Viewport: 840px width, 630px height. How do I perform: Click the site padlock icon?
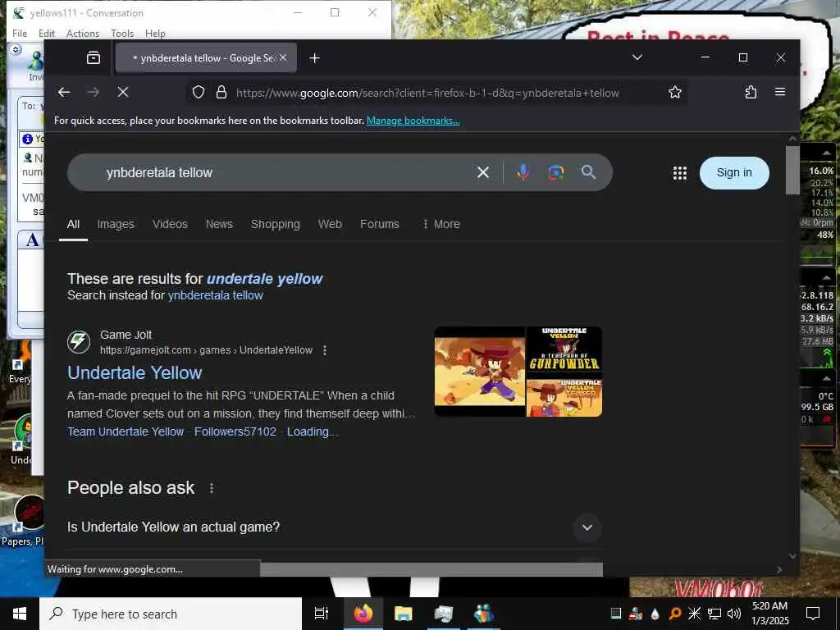click(221, 92)
